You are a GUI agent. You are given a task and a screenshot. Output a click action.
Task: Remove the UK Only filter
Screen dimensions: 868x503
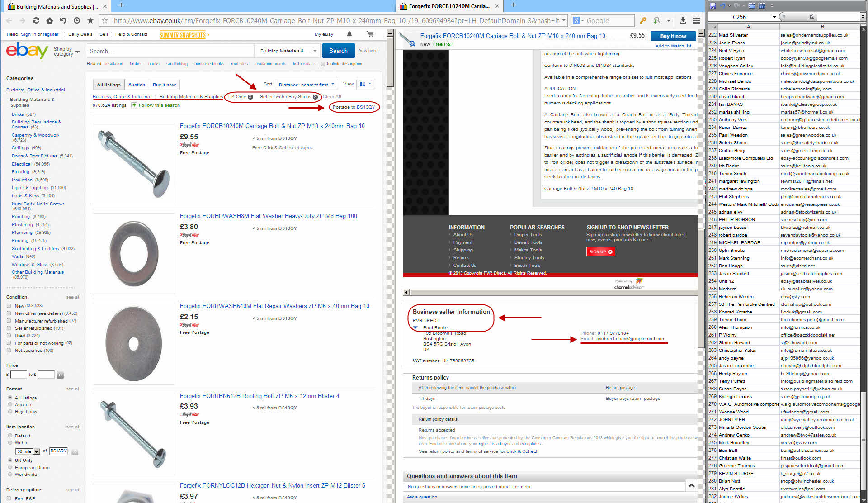[x=250, y=97]
